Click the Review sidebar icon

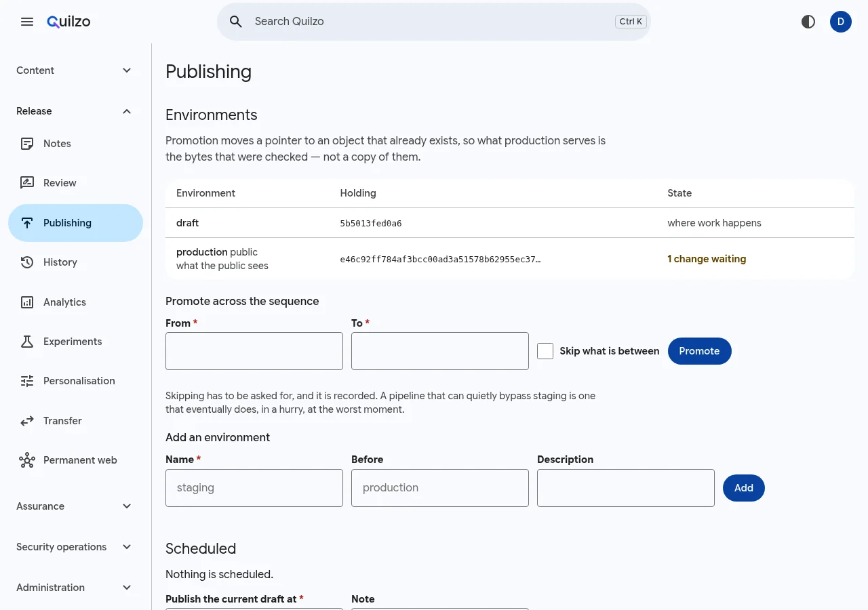pos(27,183)
